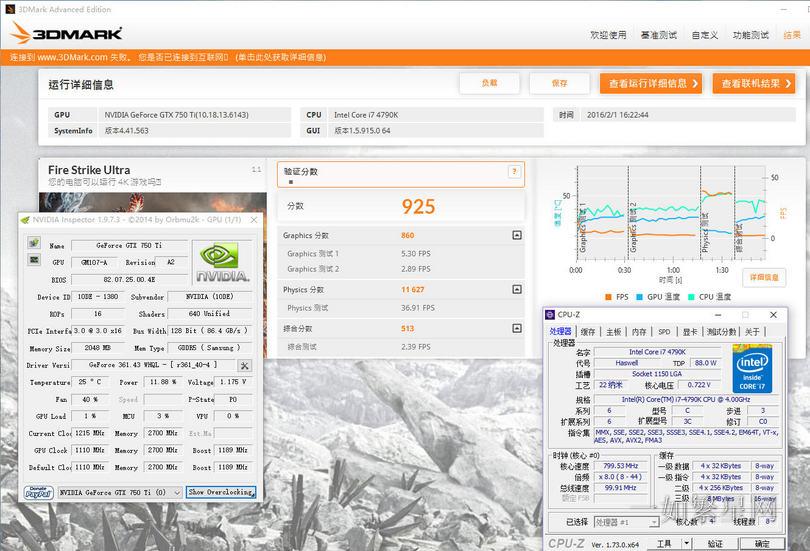Open the GPU selector dropdown in NVIDIA Inspector
Viewport: 810px width, 551px height.
(177, 493)
